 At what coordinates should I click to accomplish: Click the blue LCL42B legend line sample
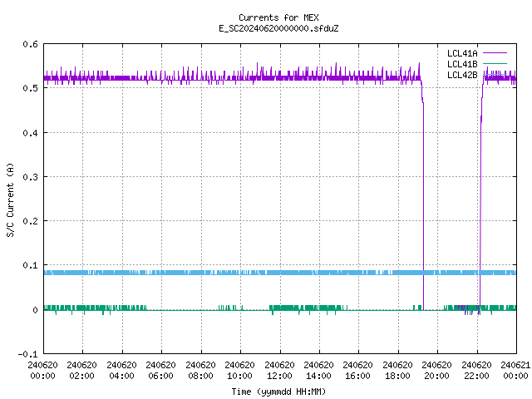(495, 74)
